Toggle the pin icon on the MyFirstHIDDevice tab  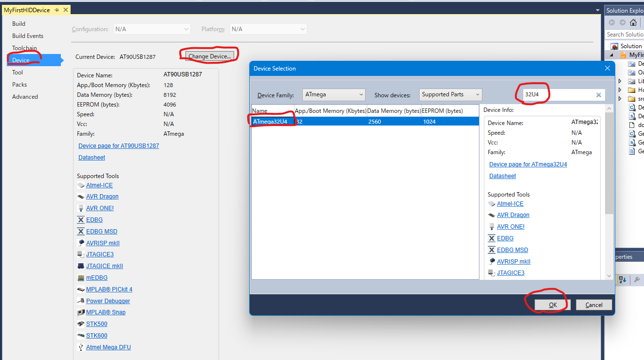click(56, 10)
